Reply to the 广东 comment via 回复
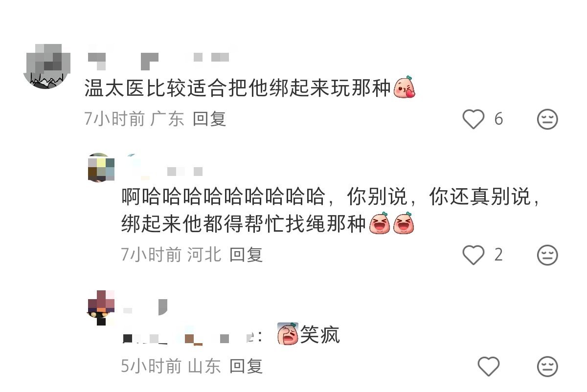 209,119
